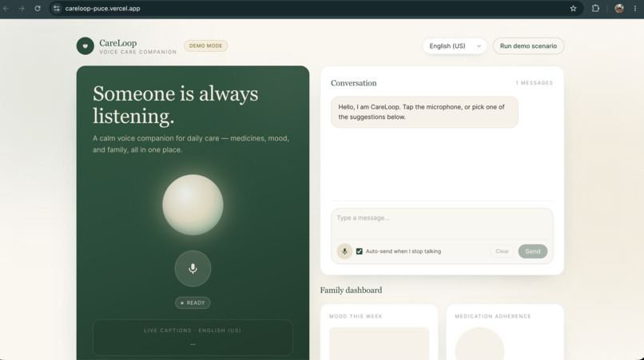Click the DEMO MODE badge

click(x=206, y=45)
